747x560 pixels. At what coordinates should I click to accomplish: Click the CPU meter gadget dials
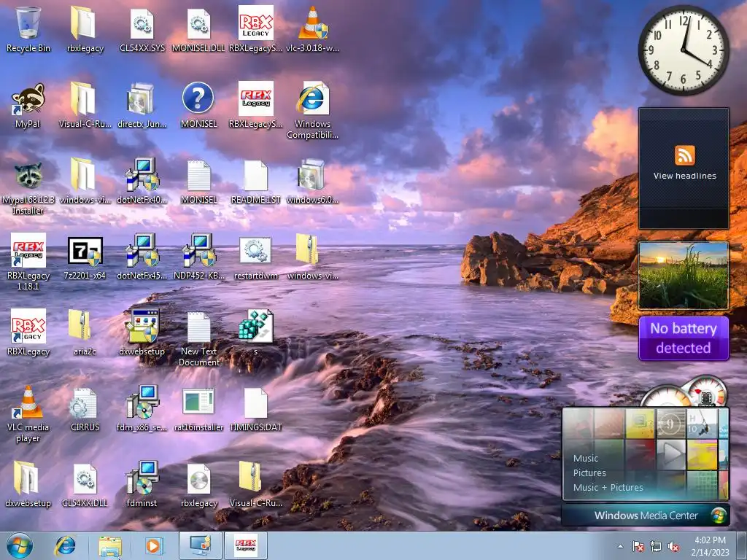[686, 392]
